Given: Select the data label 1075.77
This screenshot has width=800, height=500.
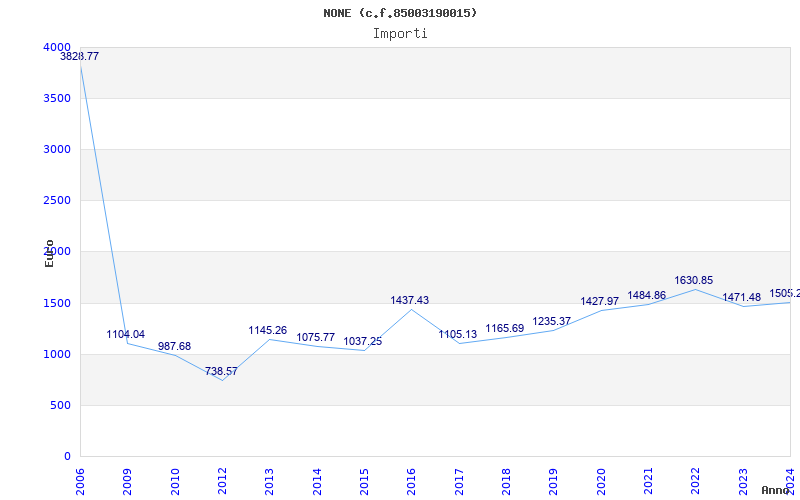Looking at the screenshot, I should coord(316,337).
